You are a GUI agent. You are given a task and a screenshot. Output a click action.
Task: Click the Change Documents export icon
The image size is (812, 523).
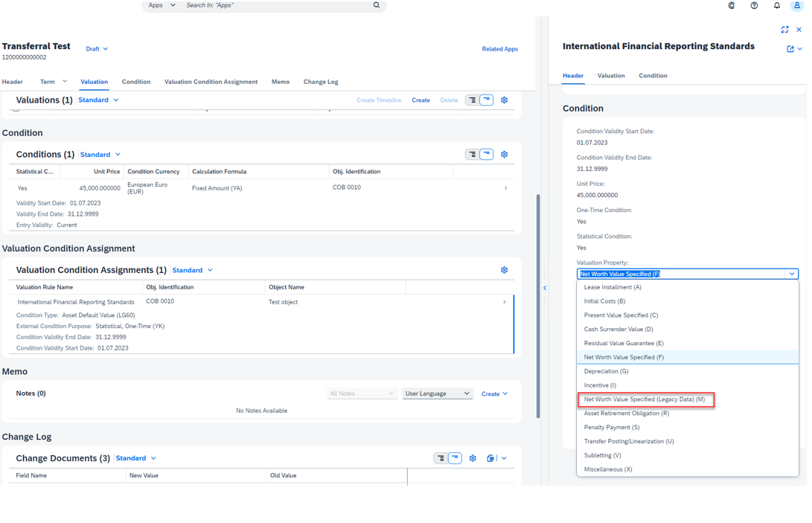point(490,458)
